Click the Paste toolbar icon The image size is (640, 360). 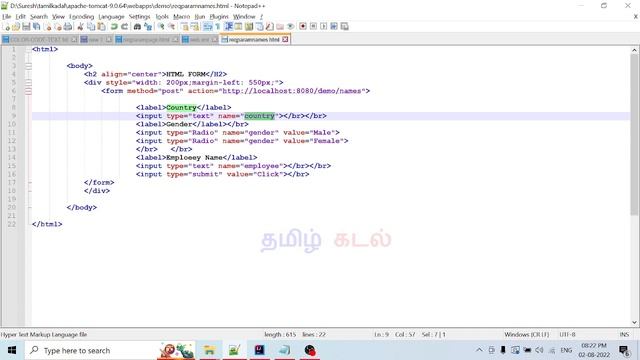101,27
